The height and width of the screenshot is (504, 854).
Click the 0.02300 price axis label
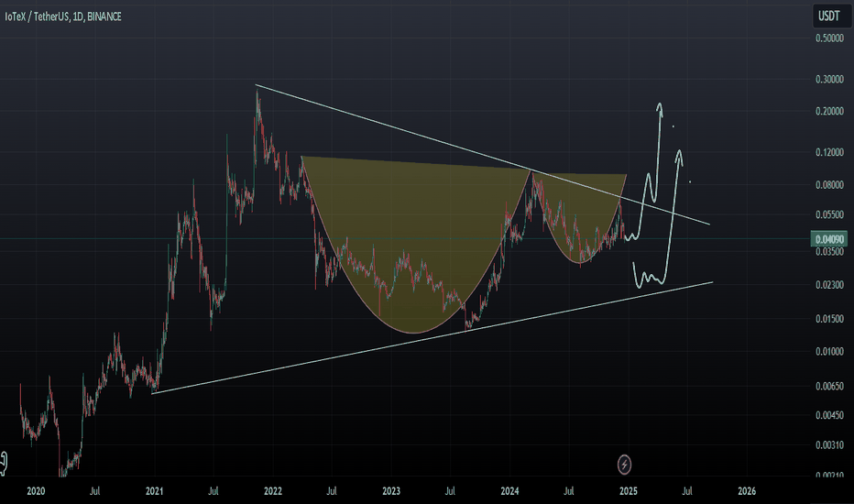[829, 285]
